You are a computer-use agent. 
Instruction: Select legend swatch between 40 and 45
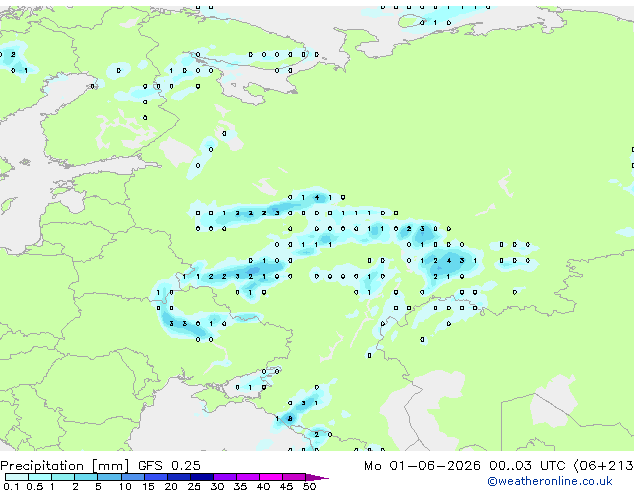coord(271,477)
